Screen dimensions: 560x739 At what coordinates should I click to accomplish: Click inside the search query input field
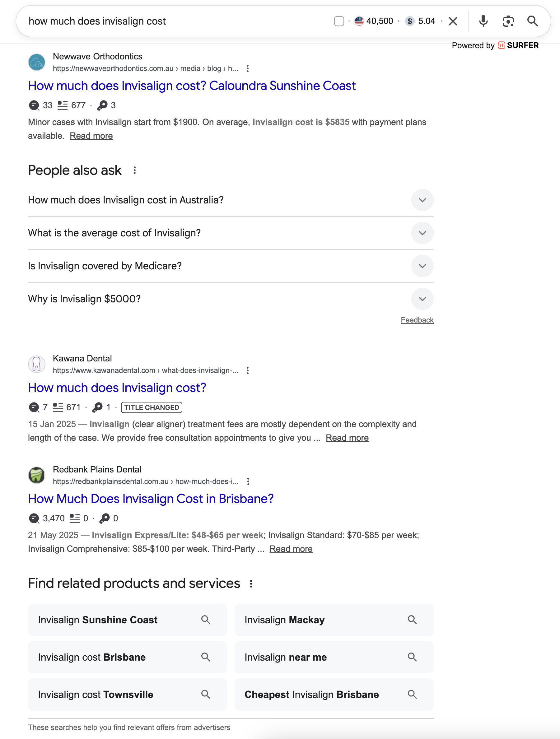[x=134, y=21]
